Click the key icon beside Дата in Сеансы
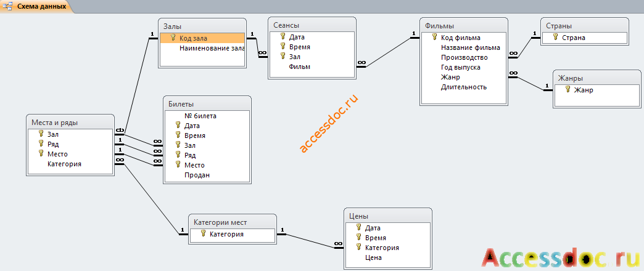 (283, 37)
